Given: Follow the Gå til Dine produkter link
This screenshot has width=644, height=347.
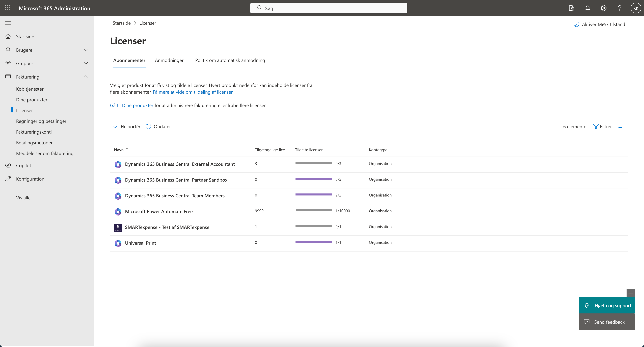Looking at the screenshot, I should point(131,105).
